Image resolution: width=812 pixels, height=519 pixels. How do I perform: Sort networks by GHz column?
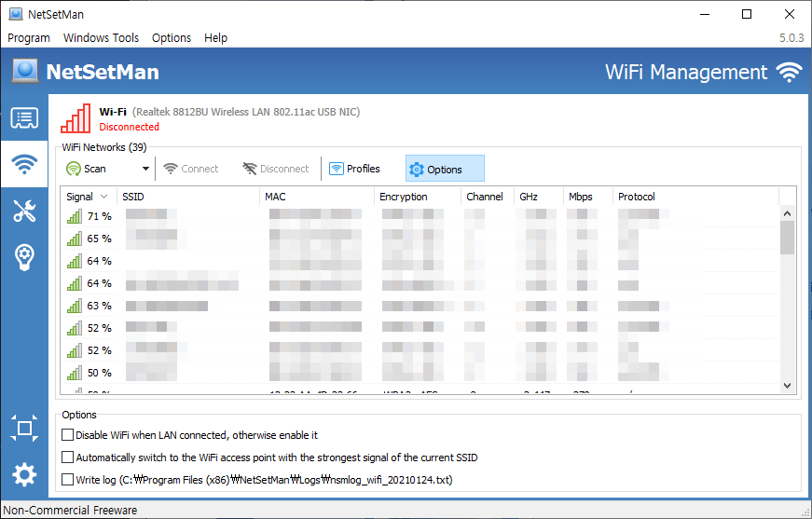[x=539, y=197]
